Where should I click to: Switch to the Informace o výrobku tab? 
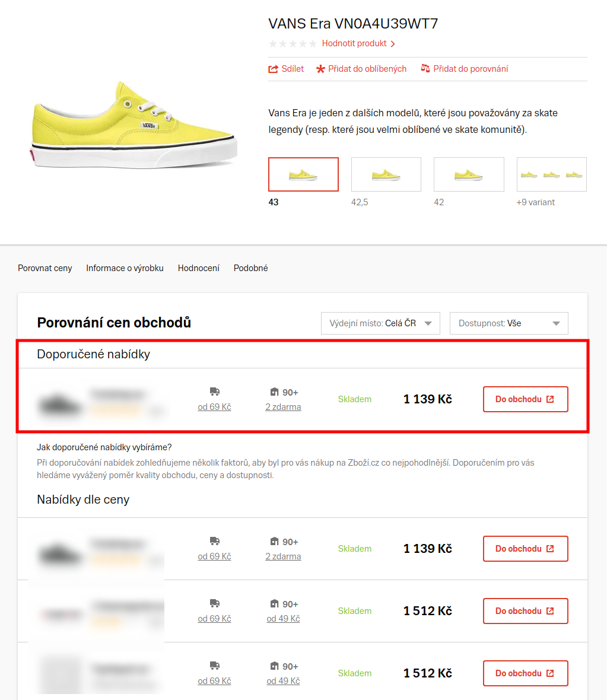125,268
